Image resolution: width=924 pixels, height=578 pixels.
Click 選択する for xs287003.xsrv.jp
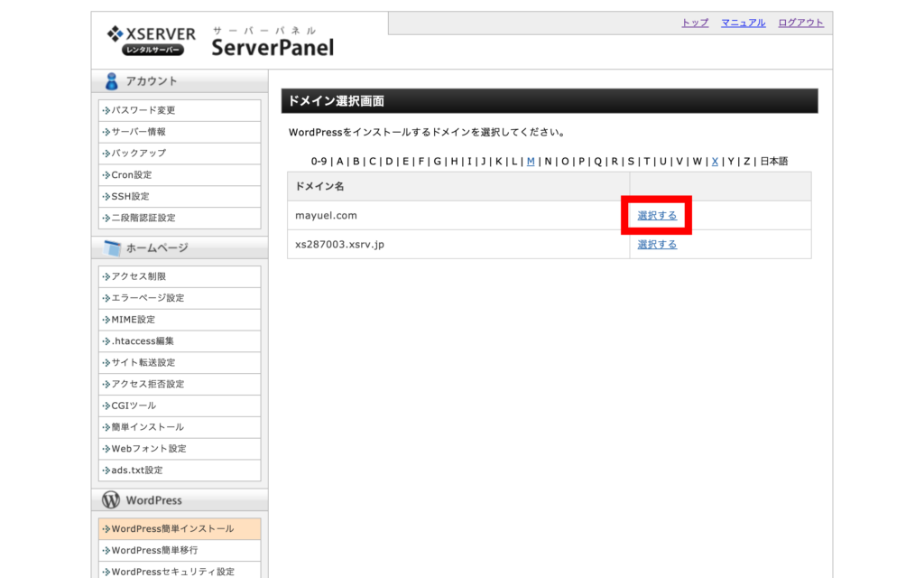[657, 245]
